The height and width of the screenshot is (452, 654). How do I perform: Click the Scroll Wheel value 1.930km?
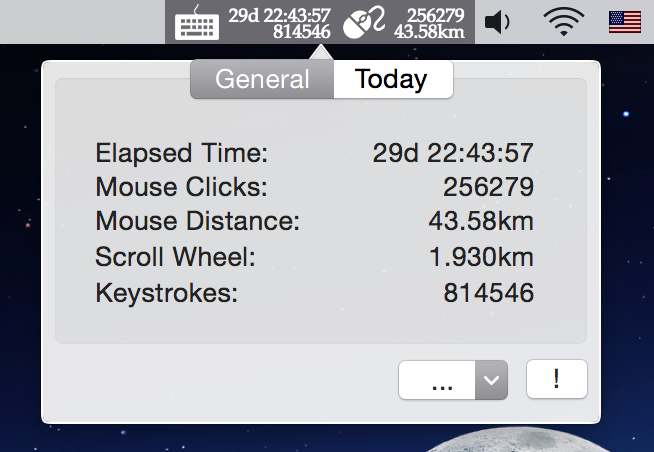[x=481, y=257]
